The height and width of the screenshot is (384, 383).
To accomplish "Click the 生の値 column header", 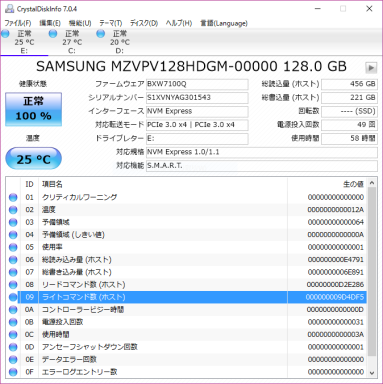I will coord(327,184).
